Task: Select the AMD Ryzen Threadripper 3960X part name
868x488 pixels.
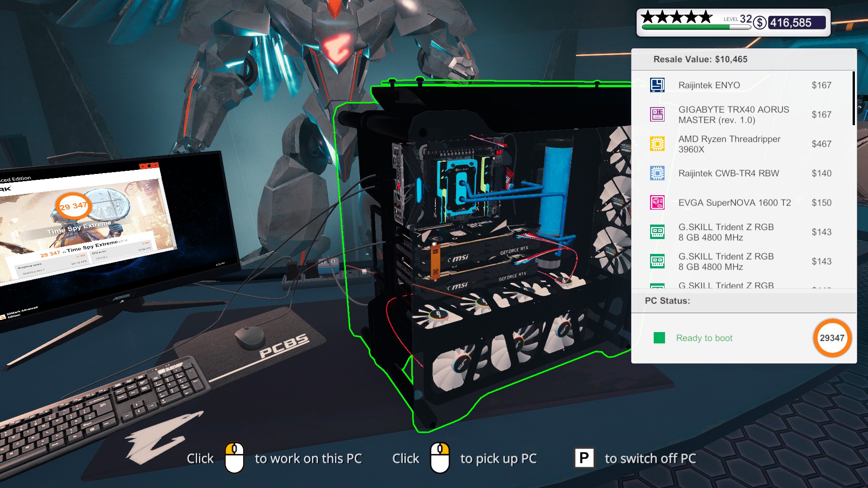Action: [729, 144]
